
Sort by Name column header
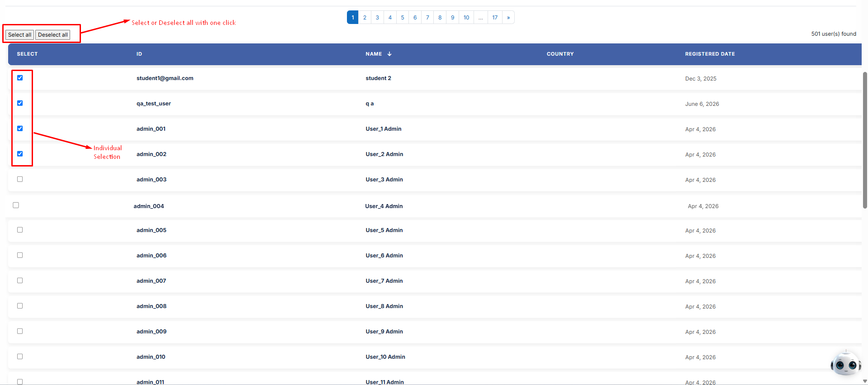(374, 54)
